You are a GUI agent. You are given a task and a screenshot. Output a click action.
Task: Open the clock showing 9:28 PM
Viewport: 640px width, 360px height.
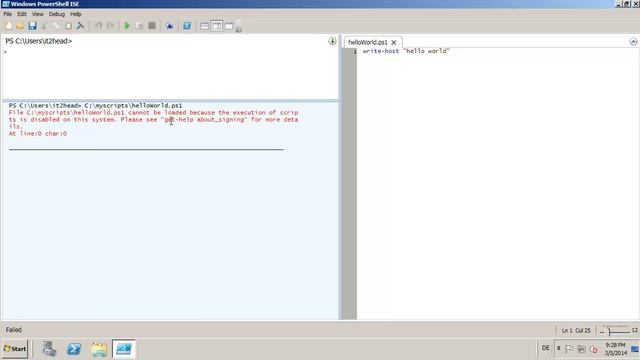click(616, 349)
